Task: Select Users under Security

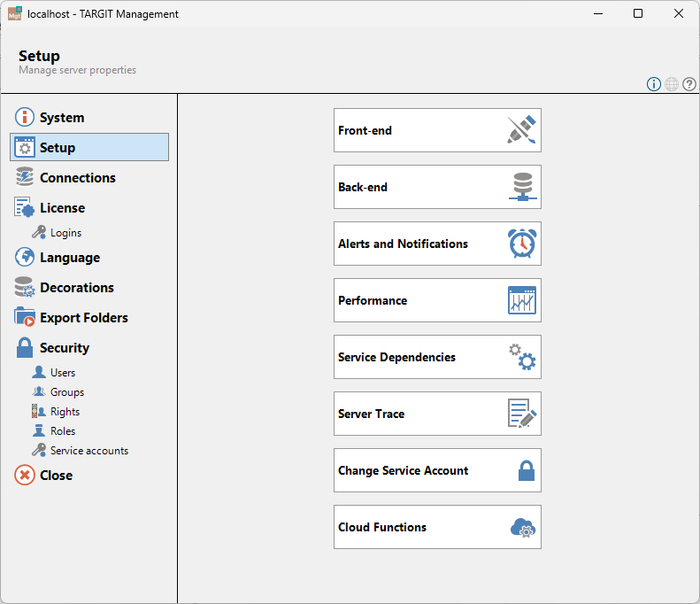Action: [63, 373]
